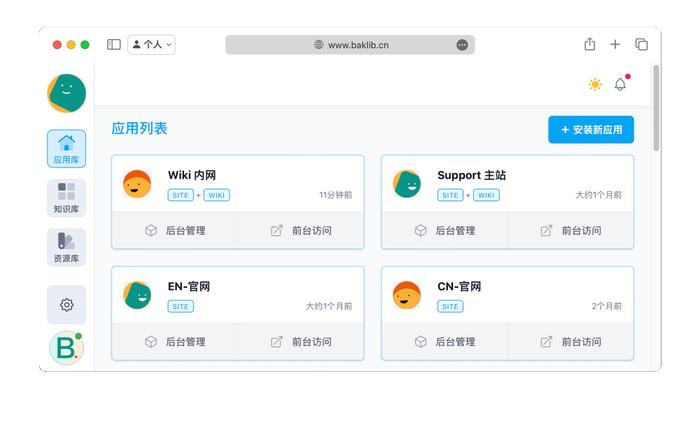Open a new browser tab with plus
Viewport: 700px width, 423px height.
615,44
